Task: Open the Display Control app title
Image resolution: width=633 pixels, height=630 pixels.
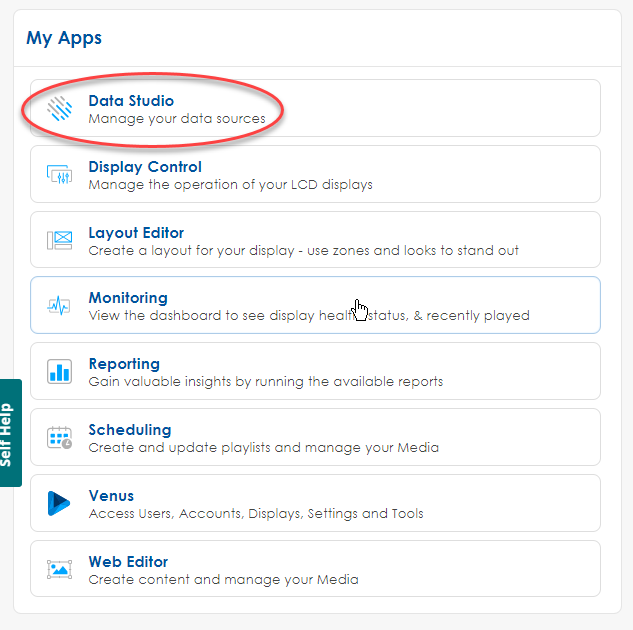Action: (145, 167)
